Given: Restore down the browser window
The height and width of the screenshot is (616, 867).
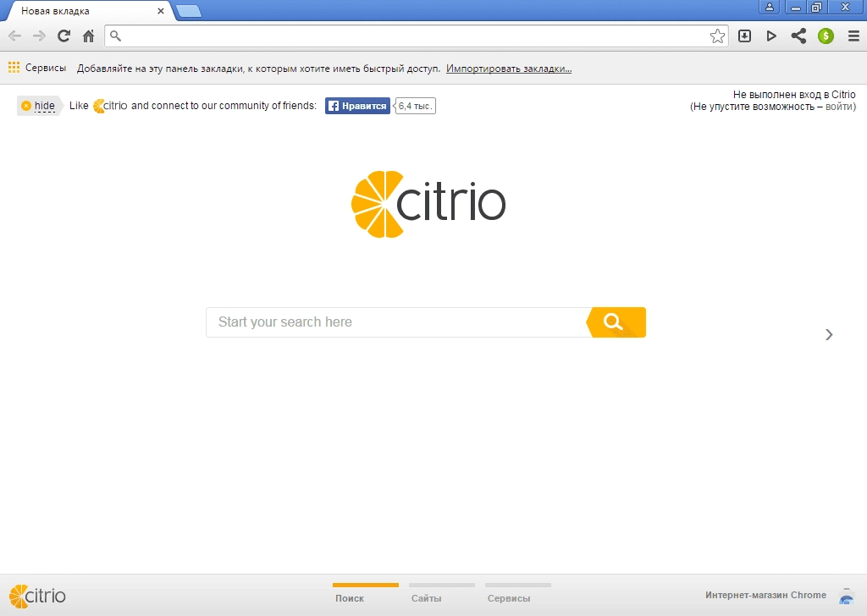Looking at the screenshot, I should tap(816, 7).
